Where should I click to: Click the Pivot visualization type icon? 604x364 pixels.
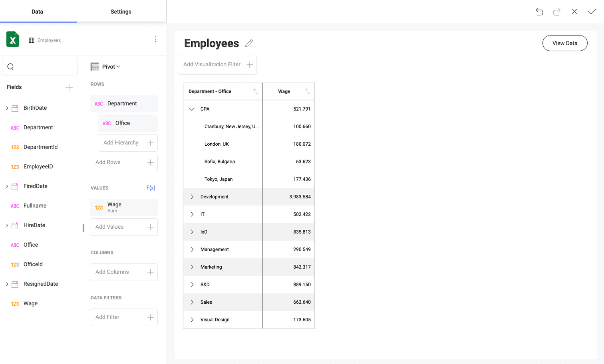95,67
